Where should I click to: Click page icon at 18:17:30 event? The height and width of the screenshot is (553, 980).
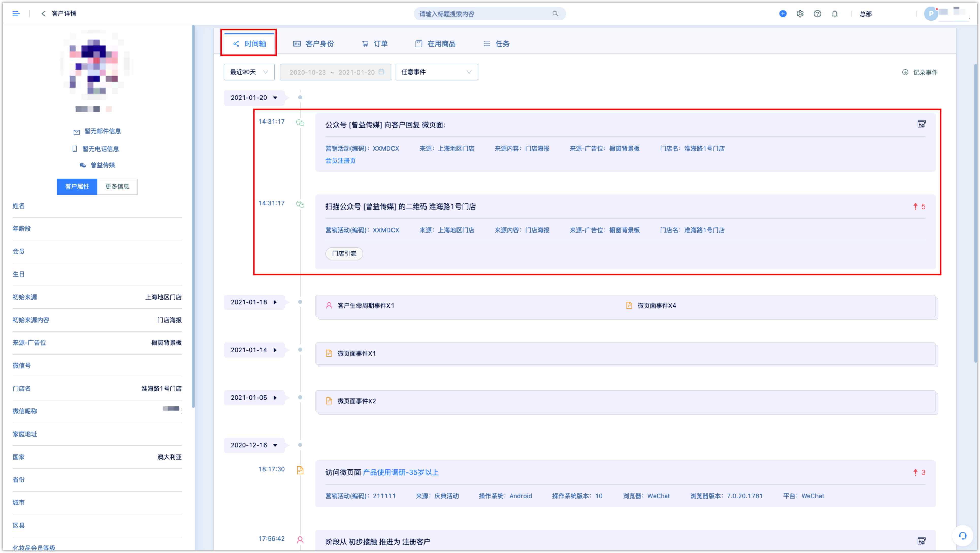[300, 470]
